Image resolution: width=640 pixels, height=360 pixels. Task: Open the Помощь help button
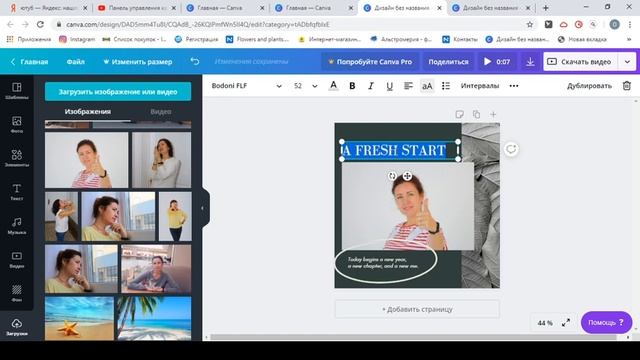[606, 322]
